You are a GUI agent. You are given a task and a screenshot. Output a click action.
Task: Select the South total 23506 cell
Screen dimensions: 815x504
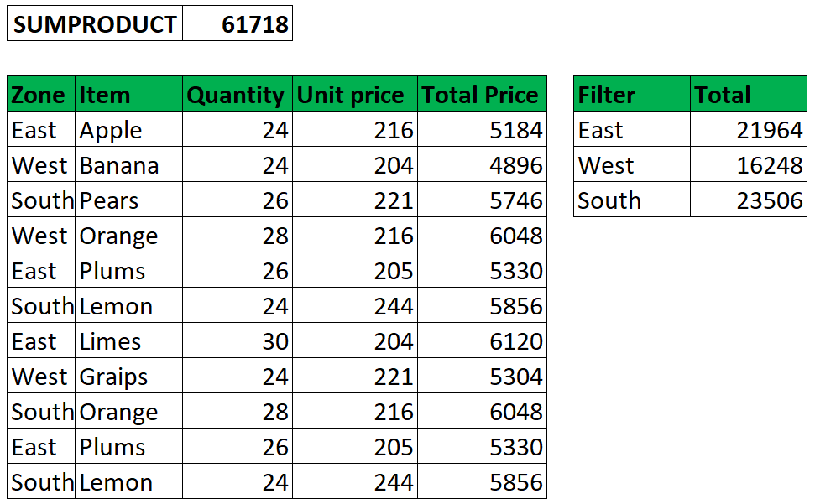[x=749, y=200]
